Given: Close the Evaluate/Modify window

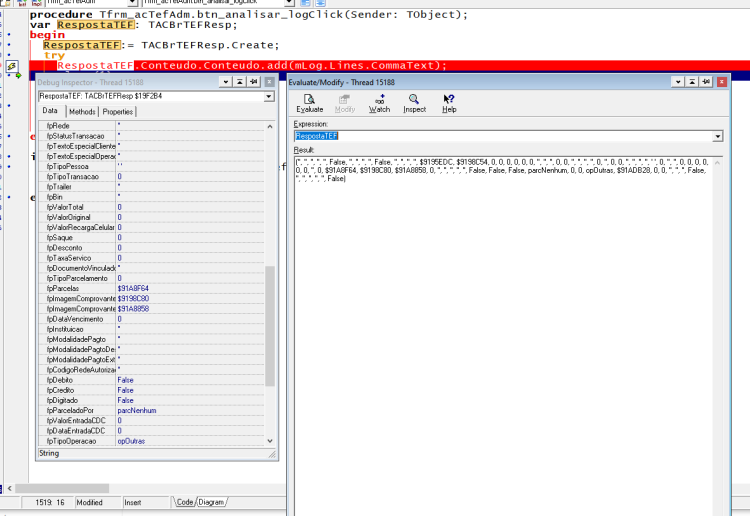Looking at the screenshot, I should point(722,82).
